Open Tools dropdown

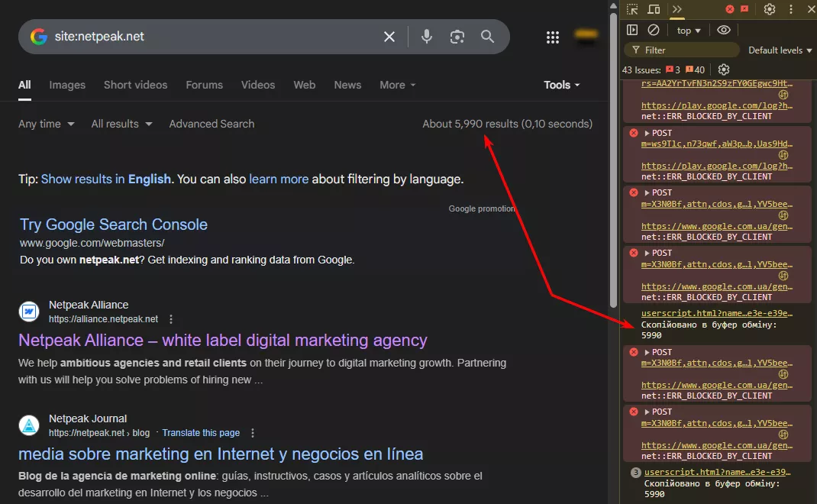(562, 85)
